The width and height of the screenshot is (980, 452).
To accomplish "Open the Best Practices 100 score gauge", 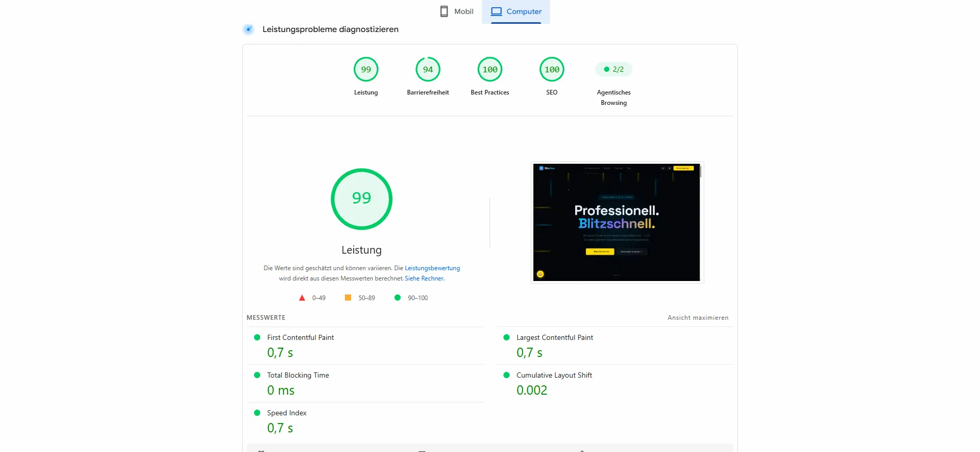I will (490, 69).
